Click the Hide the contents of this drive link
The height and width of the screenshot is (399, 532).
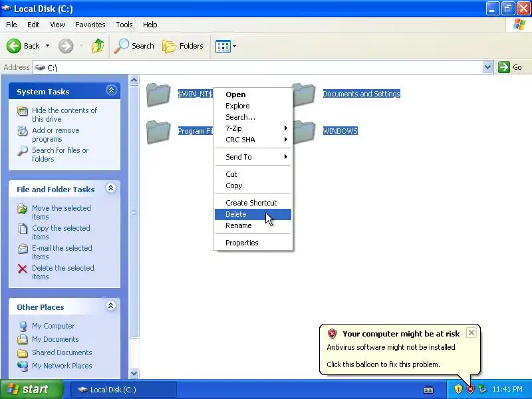pyautogui.click(x=65, y=114)
